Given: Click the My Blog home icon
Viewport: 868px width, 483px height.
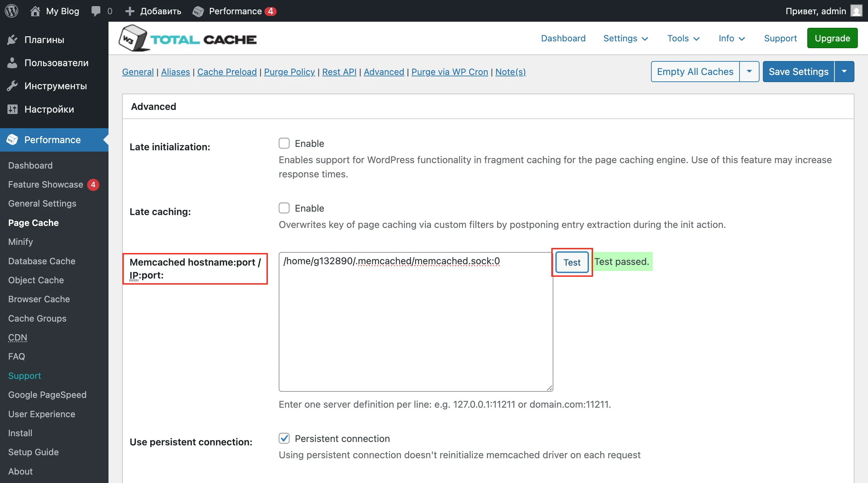Looking at the screenshot, I should click(35, 11).
